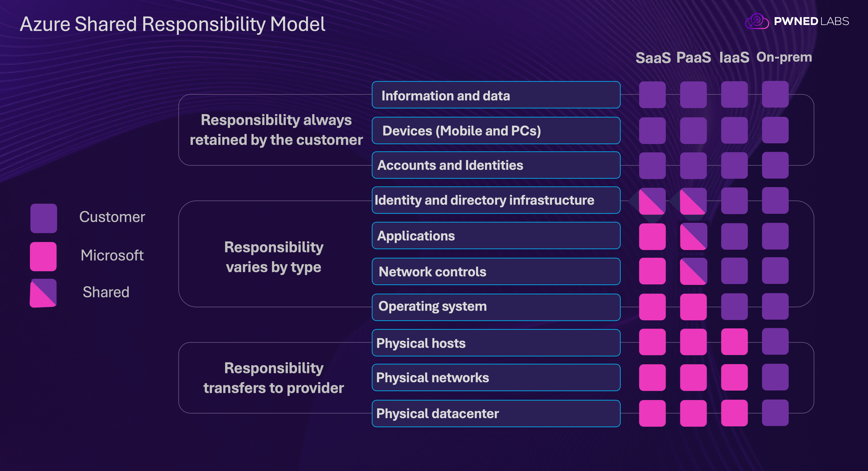Click Identity and directory infrastructure box
Viewport: 868px width, 471px height.
point(496,200)
